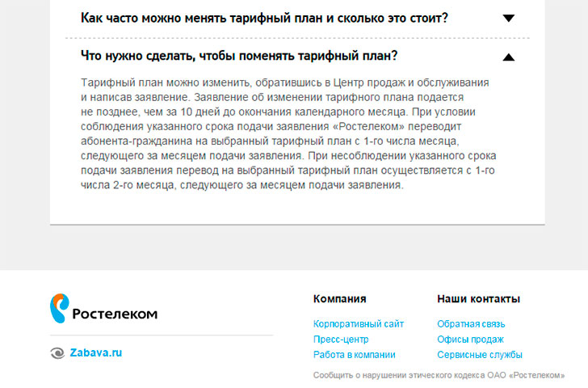This screenshot has width=588, height=388.
Task: Open the Zabava.ru link
Action: pyautogui.click(x=95, y=352)
